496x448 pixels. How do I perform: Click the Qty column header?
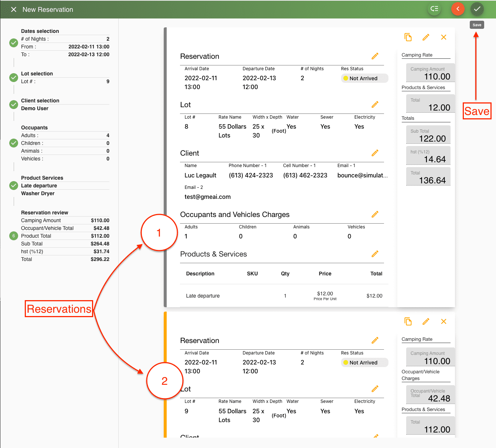click(x=285, y=274)
